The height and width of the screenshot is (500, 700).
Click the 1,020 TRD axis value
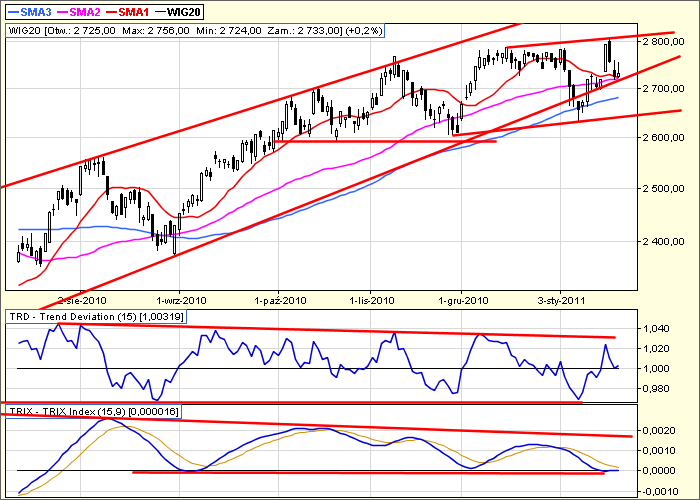point(655,349)
